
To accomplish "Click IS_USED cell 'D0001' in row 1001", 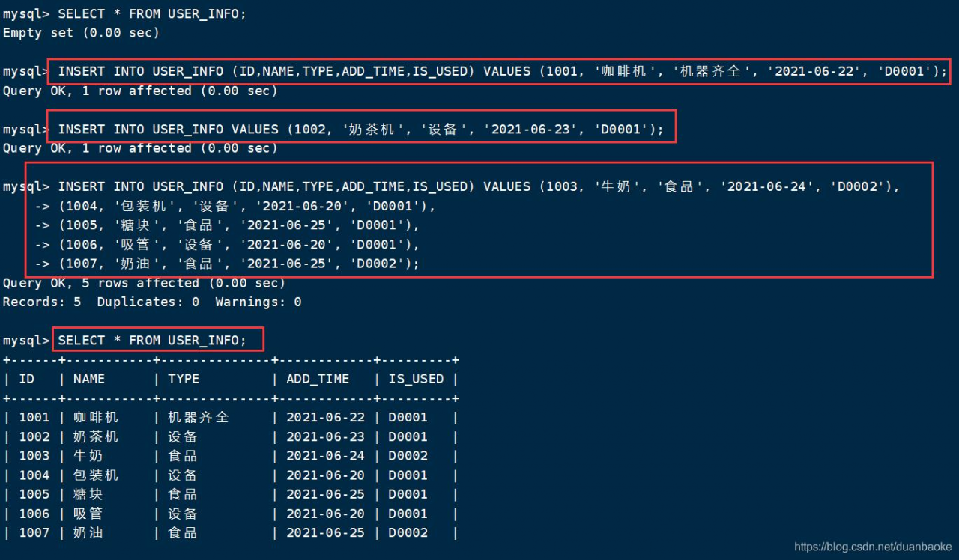I will [x=408, y=418].
